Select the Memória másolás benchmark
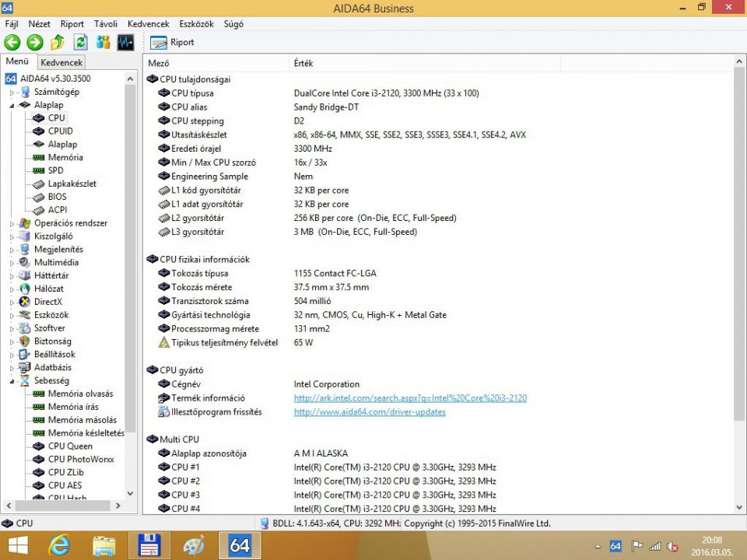747x560 pixels. [82, 420]
